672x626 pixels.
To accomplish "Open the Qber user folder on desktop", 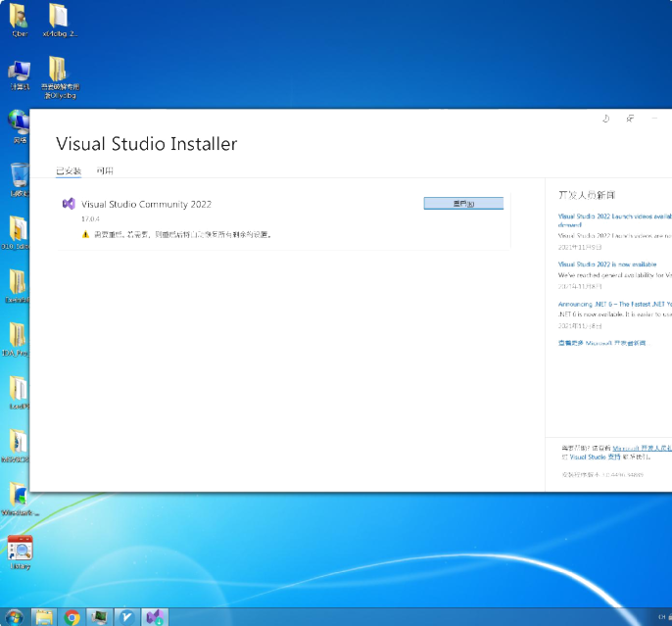I will (x=20, y=21).
